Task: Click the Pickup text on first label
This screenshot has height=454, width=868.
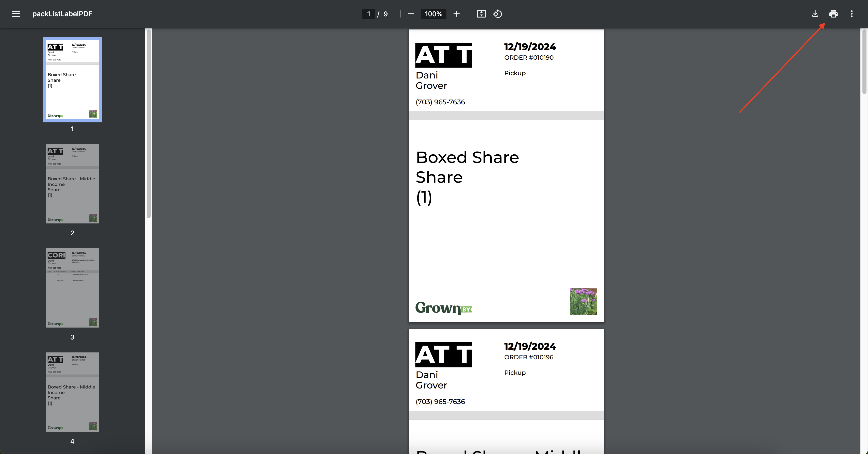Action: coord(515,73)
